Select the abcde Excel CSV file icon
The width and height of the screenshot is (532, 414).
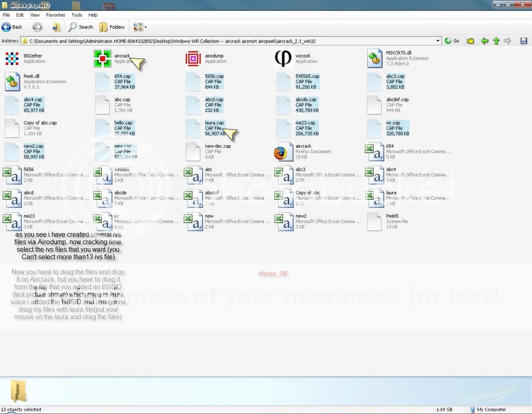pos(103,198)
